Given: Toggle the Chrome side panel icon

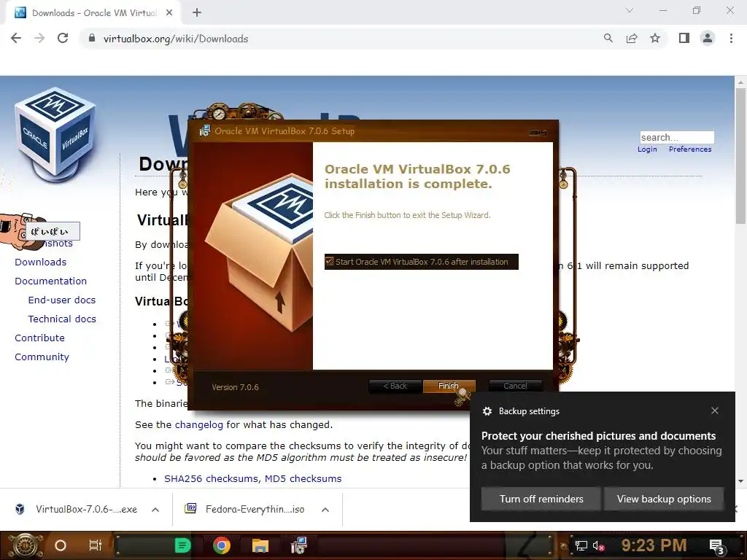Looking at the screenshot, I should pyautogui.click(x=684, y=39).
